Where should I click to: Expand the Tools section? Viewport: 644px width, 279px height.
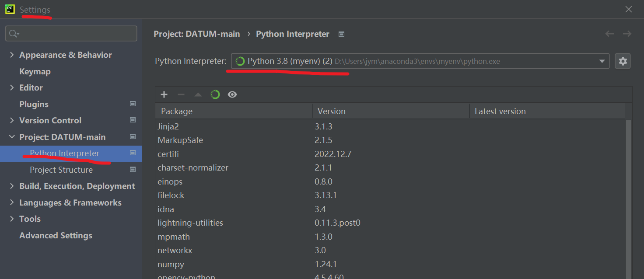(x=12, y=219)
